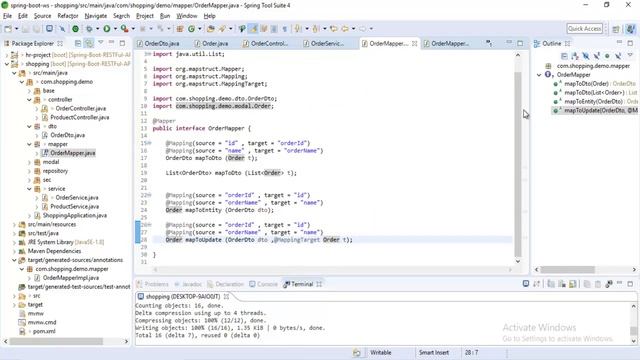The width and height of the screenshot is (640, 360).
Task: Toggle Hide Local Types in Outline
Action: pyautogui.click(x=618, y=56)
